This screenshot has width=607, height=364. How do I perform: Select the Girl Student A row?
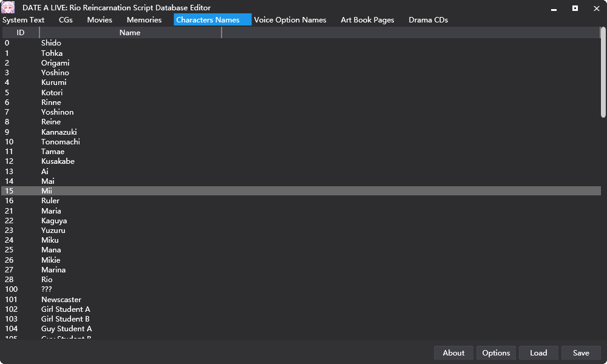65,309
